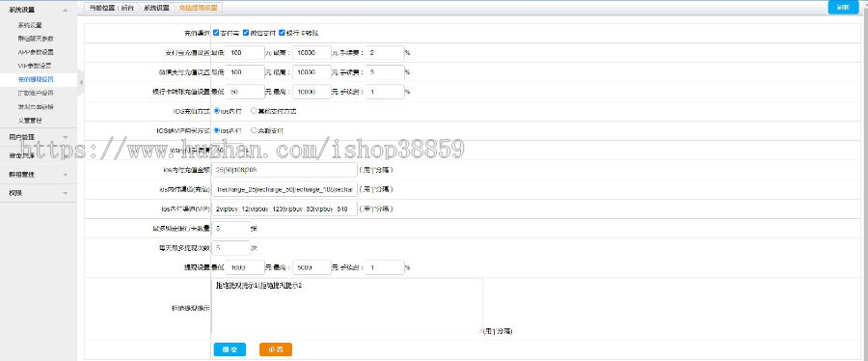Collapse the sidebar with the left arrow handle
Image resolution: width=868 pixels, height=361 pixels.
tap(81, 82)
